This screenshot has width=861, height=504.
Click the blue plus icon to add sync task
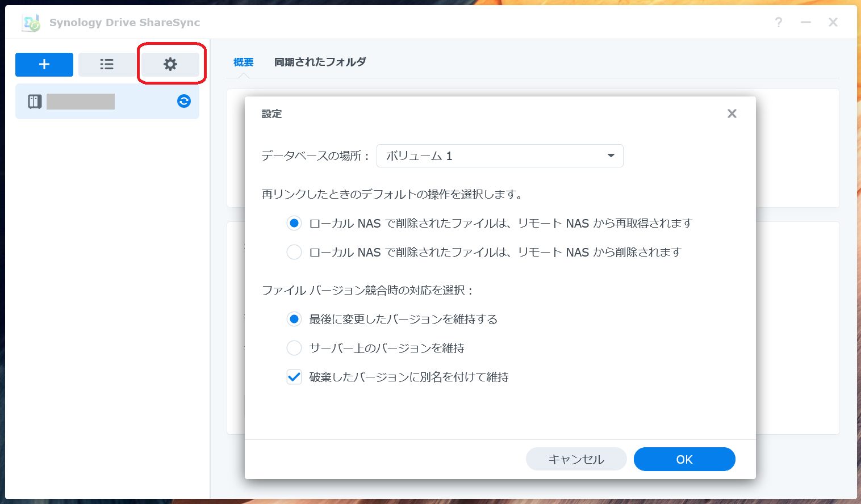[x=44, y=64]
